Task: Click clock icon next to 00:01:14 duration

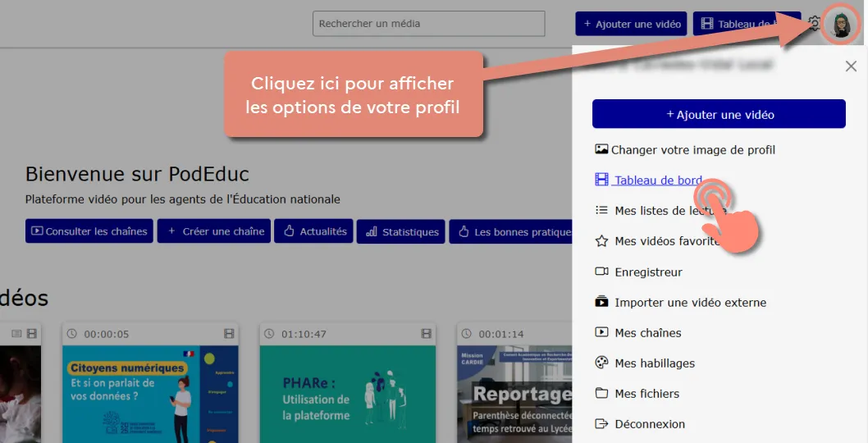Action: tap(466, 333)
